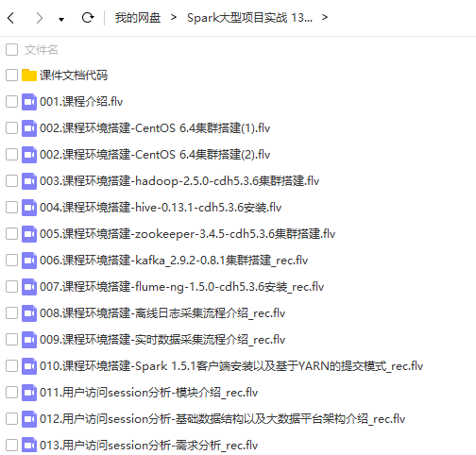The height and width of the screenshot is (455, 476).
Task: Open 011.用户访问session分析-模块介绍_rec.flv
Action: coord(148,393)
